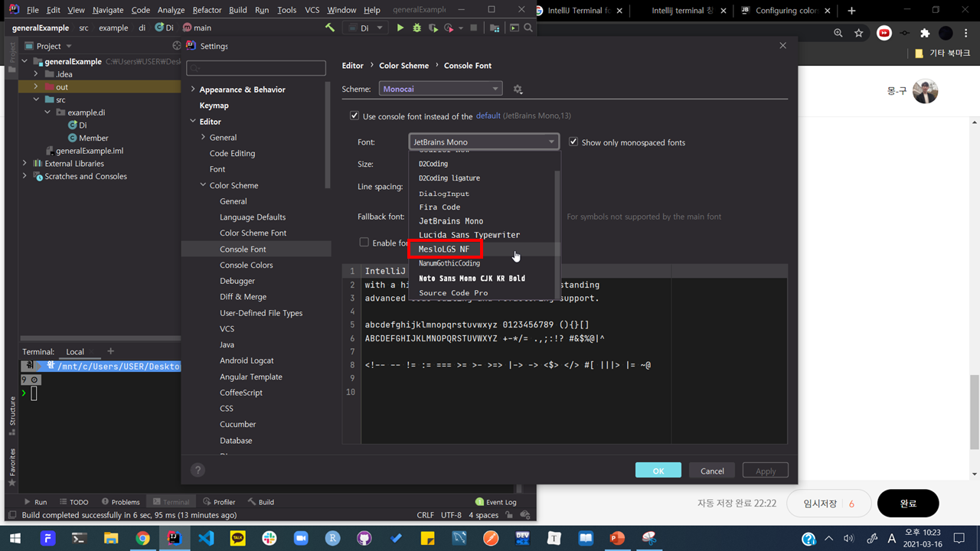Open Chrome extensions puzzle icon
The height and width of the screenshot is (551, 980).
[925, 33]
